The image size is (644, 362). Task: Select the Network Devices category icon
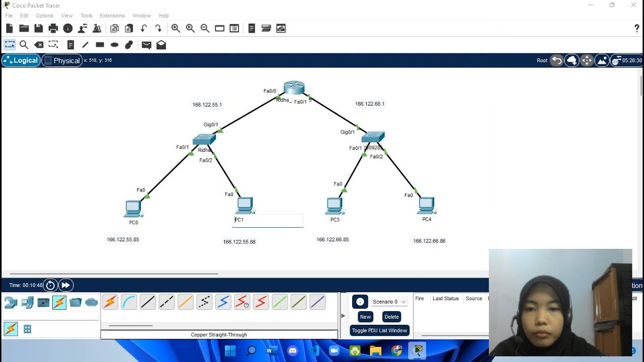pos(11,303)
